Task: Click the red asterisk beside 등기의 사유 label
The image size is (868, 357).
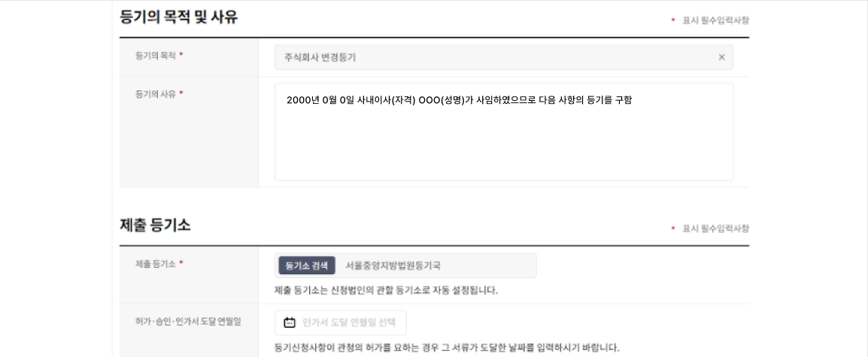Action: 181,93
